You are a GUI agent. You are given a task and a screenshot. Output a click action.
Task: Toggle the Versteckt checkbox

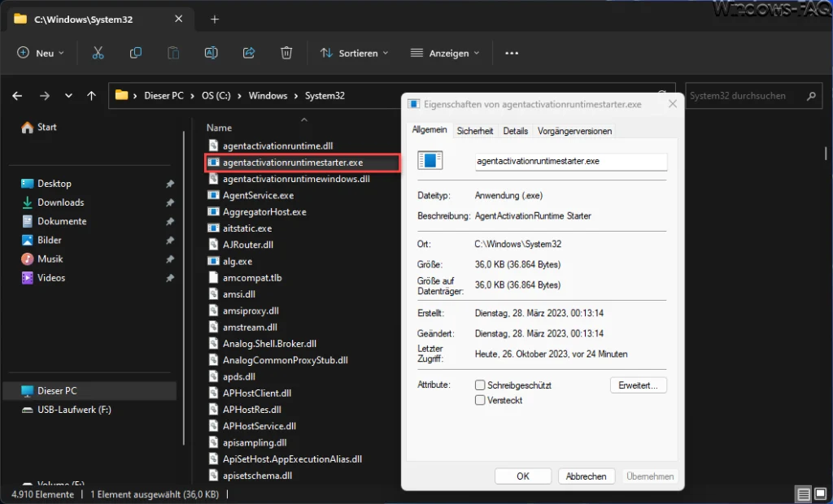480,400
